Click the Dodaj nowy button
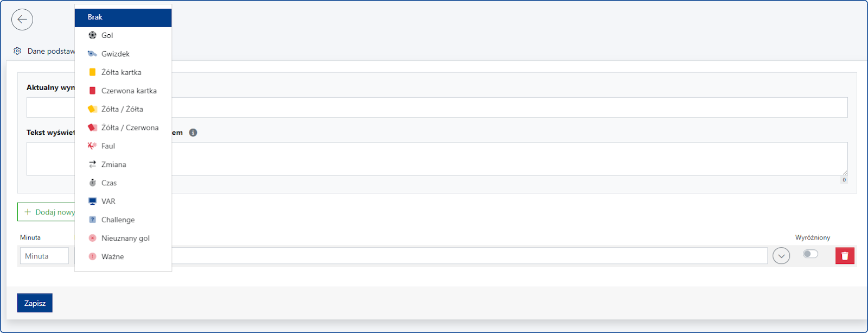 coord(48,212)
